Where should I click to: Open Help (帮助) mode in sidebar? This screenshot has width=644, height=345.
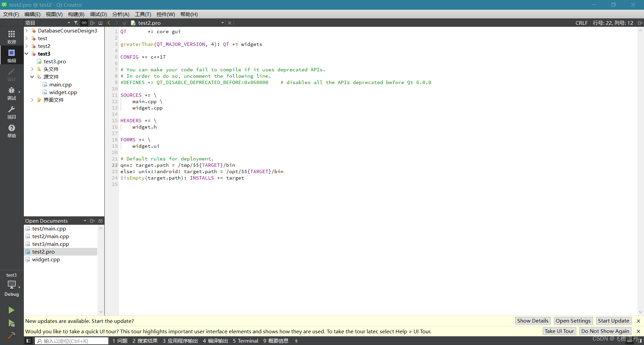click(12, 131)
